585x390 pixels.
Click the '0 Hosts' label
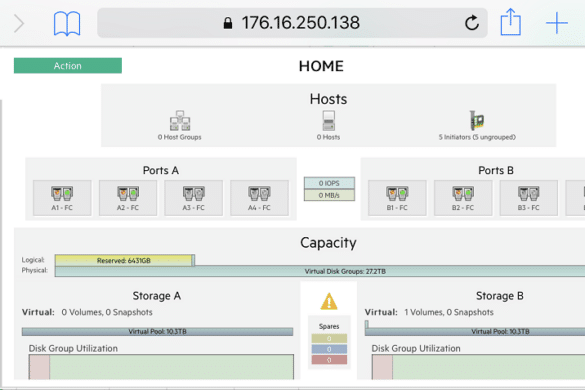(x=328, y=137)
